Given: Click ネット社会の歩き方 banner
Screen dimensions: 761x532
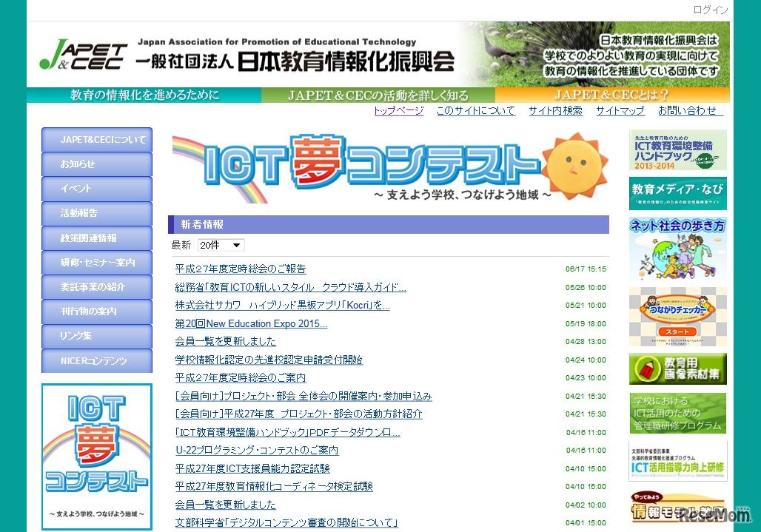Looking at the screenshot, I should coord(677,249).
